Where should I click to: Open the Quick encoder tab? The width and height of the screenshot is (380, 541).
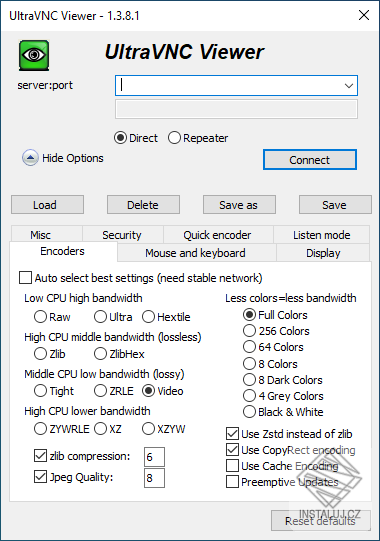click(217, 235)
